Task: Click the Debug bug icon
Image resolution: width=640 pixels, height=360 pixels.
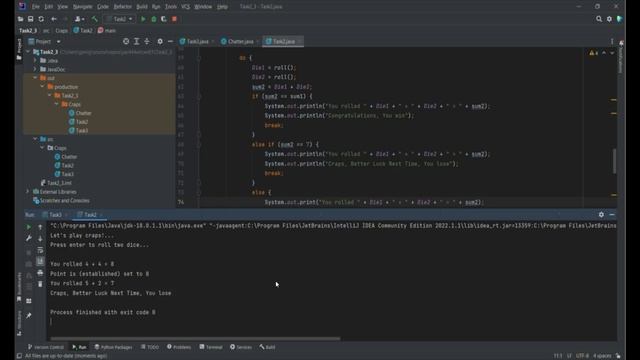Action: [x=154, y=19]
